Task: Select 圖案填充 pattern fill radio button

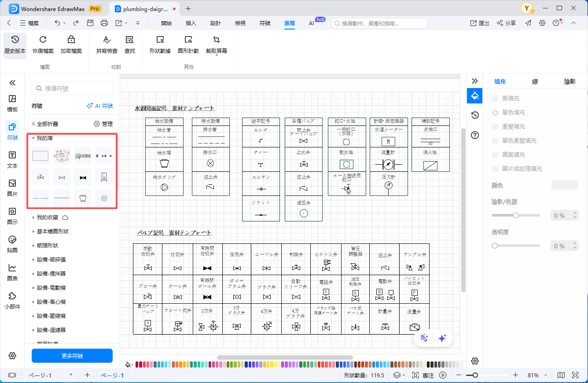Action: click(x=496, y=155)
